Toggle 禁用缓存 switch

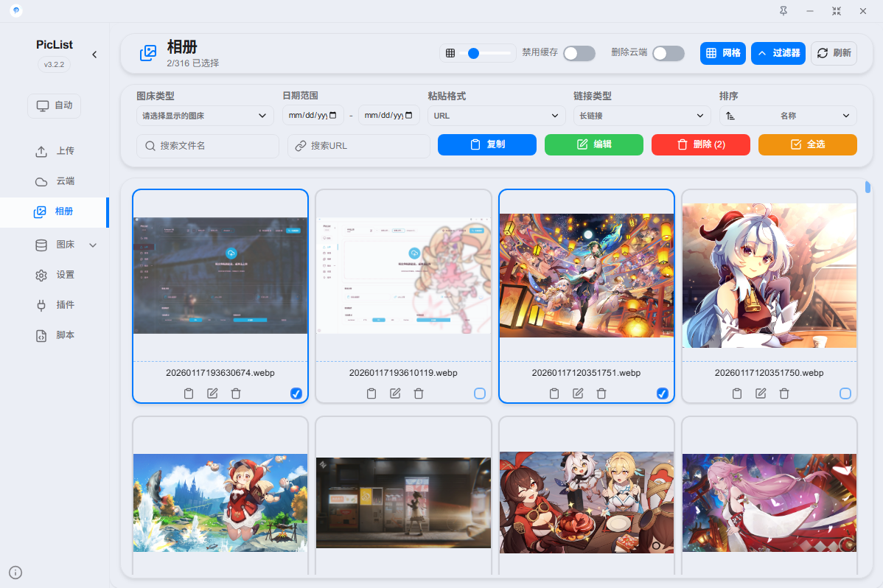click(x=579, y=54)
